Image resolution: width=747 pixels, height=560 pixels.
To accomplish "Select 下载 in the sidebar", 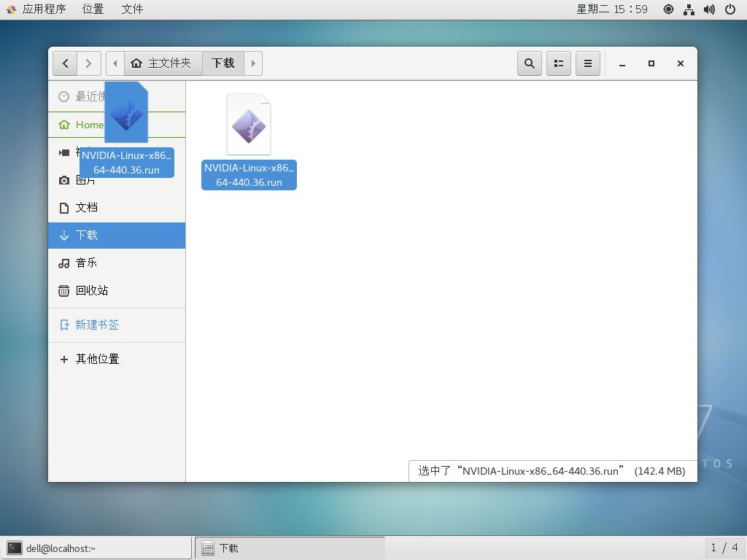I will tap(117, 236).
